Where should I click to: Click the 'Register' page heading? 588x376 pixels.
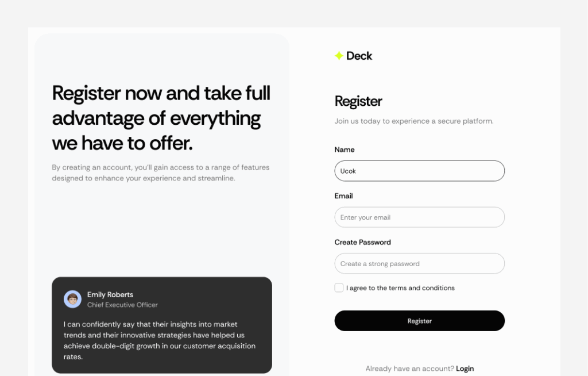click(358, 101)
